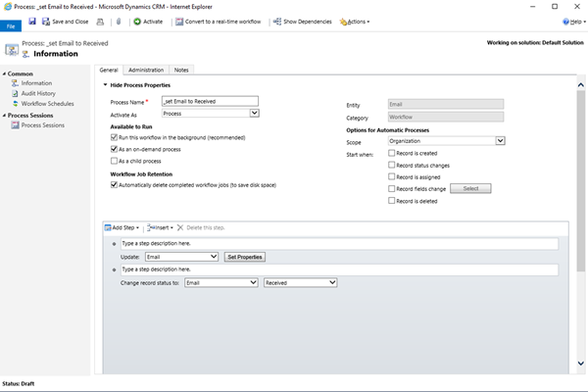Toggle Run this workflow in the background
588x392 pixels.
tap(115, 138)
